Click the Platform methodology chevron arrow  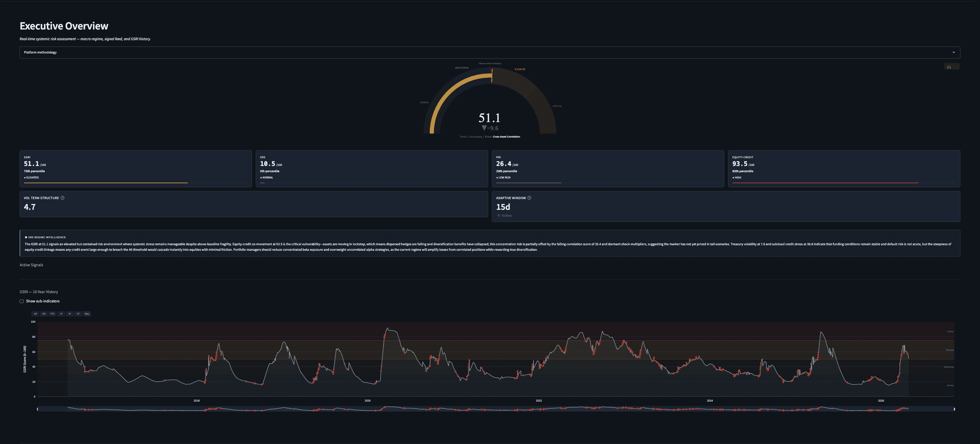coord(953,52)
